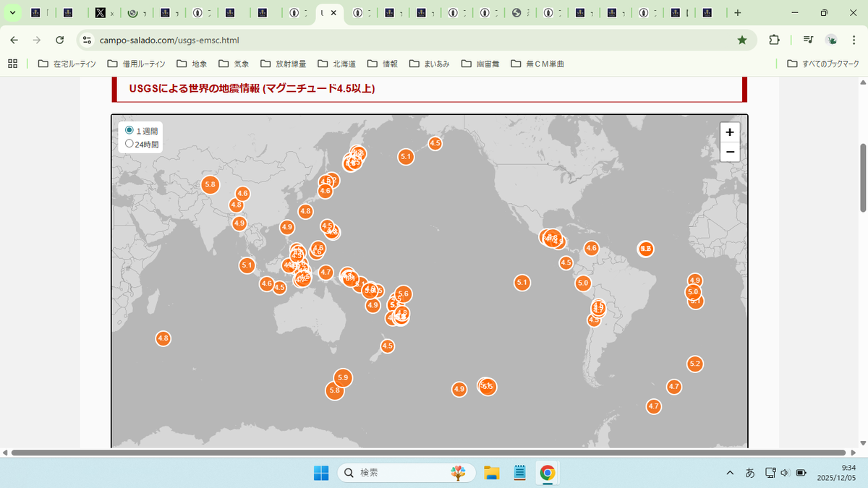Screen dimensions: 868x488
Task: Open the notepad app in taskbar
Action: pyautogui.click(x=519, y=473)
